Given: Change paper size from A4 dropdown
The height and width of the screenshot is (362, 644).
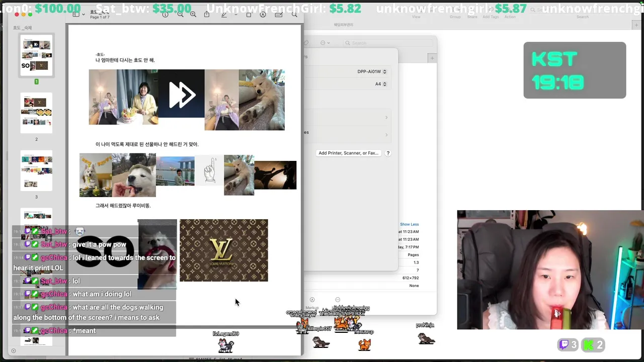Looking at the screenshot, I should 381,84.
